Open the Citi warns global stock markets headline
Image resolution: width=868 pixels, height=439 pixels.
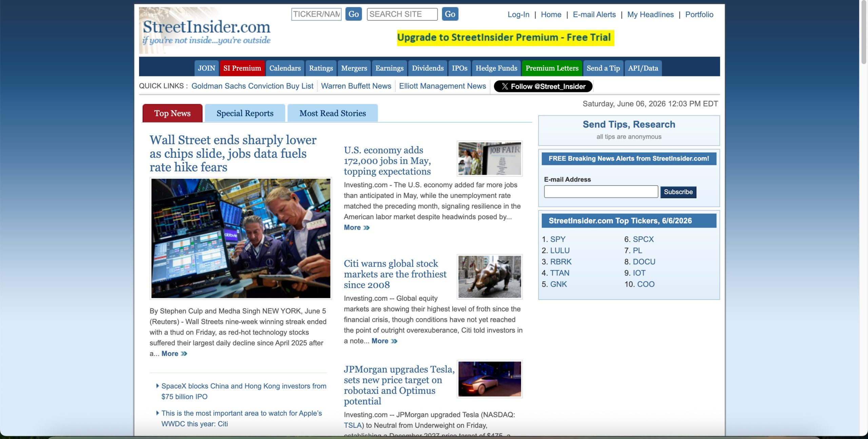(395, 274)
